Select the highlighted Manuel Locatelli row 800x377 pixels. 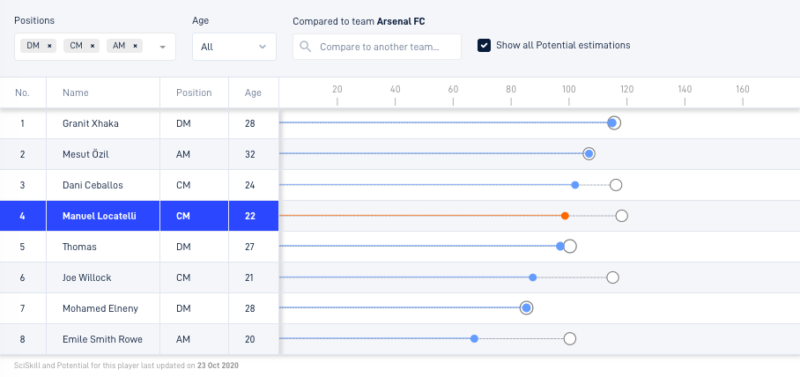(400, 216)
